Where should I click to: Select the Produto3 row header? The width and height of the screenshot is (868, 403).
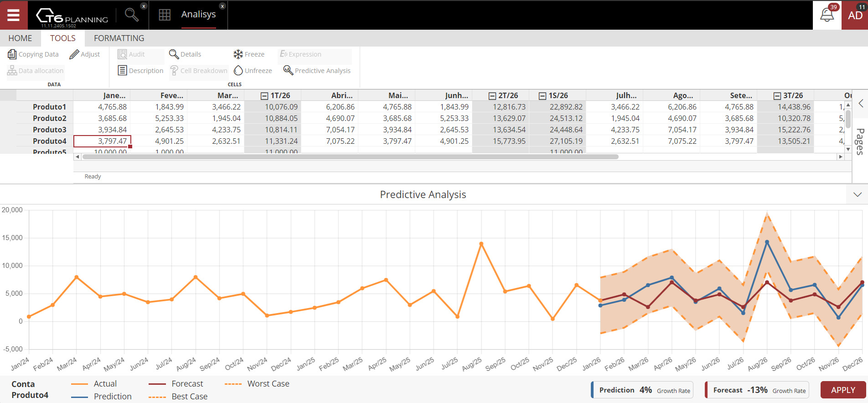[x=45, y=130]
